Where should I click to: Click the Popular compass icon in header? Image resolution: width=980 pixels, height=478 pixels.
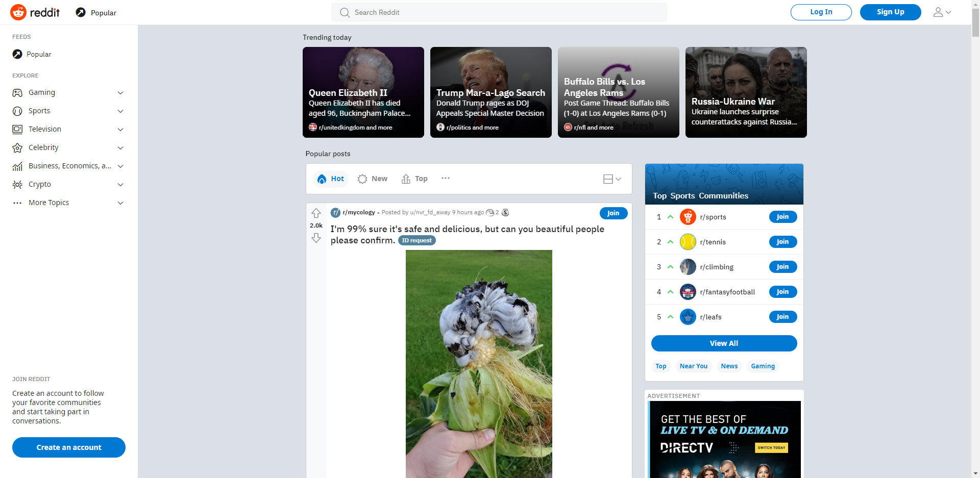tap(81, 12)
